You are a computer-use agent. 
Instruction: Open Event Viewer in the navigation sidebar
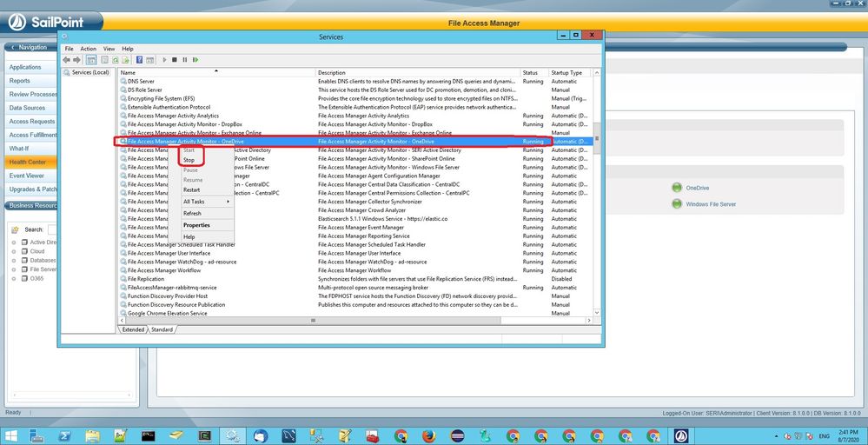[x=27, y=176]
